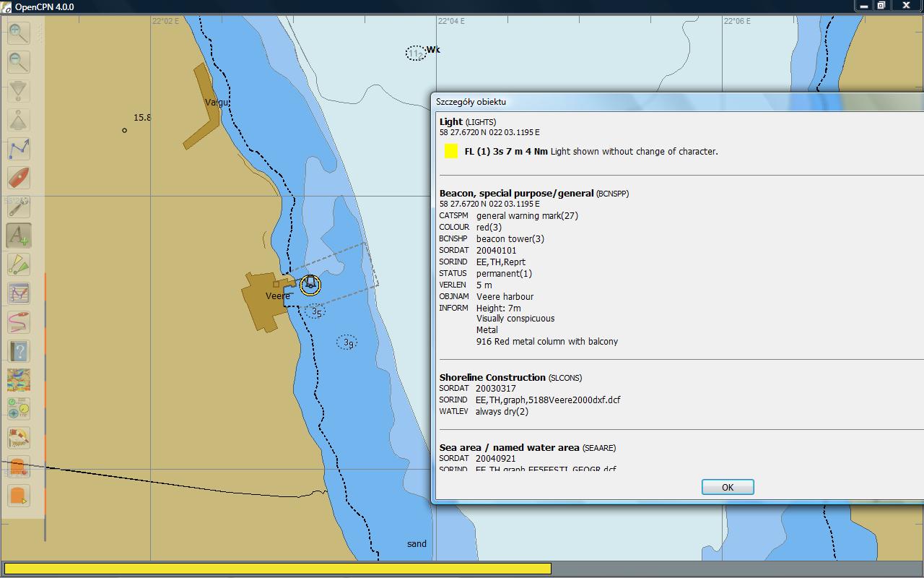Select the COLOUR 'red(3)' value
Image resolution: width=924 pixels, height=578 pixels.
click(489, 227)
